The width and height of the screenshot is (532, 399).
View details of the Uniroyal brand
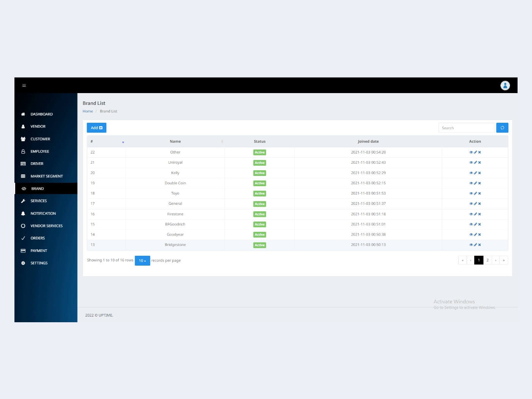471,162
